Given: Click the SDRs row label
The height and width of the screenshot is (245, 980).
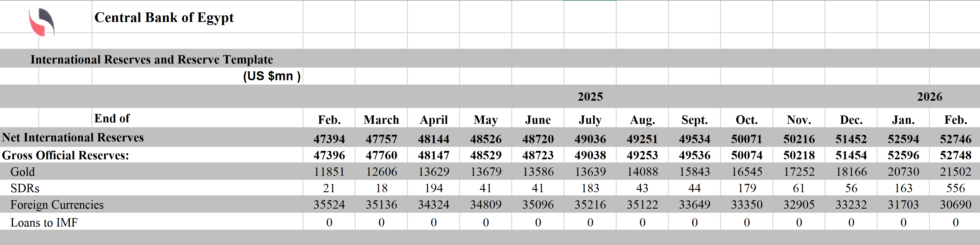Looking at the screenshot, I should [x=25, y=188].
